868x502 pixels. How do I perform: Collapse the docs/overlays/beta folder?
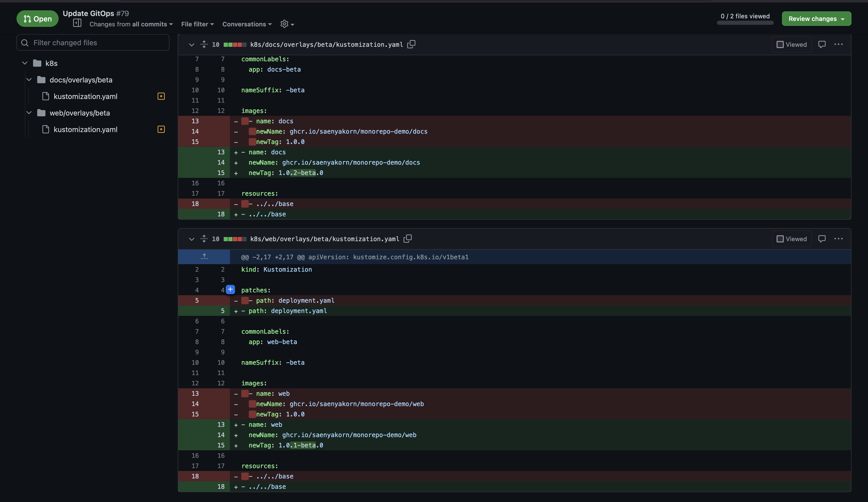pyautogui.click(x=29, y=80)
